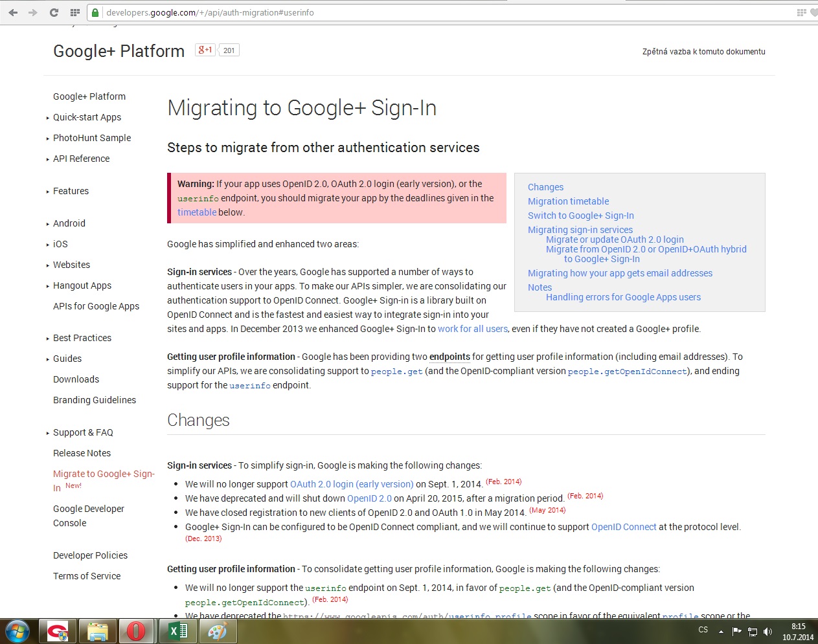Screen dimensions: 818x644
Task: Click the browser back arrow
Action: (13, 12)
